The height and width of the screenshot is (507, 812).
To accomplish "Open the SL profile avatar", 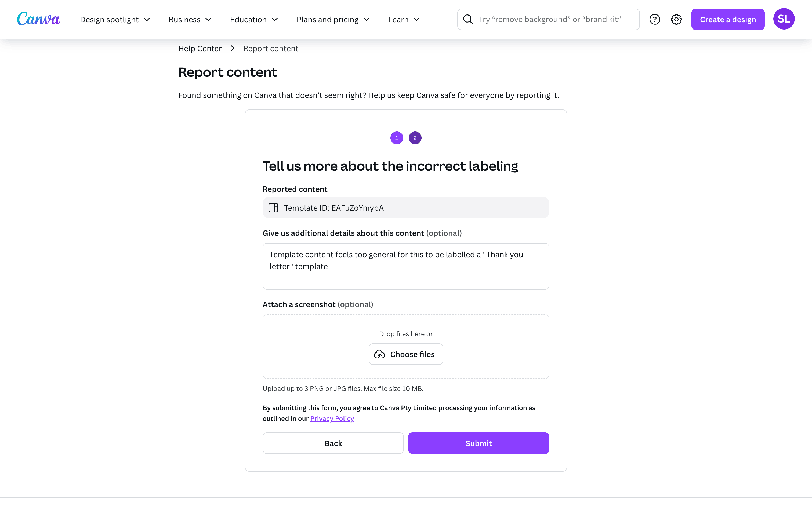I will [x=784, y=19].
